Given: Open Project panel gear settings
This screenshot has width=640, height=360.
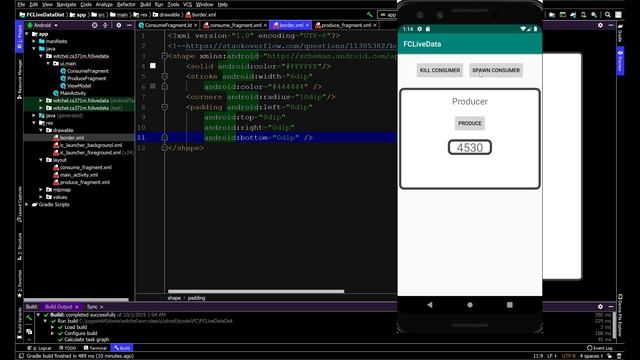Looking at the screenshot, I should coord(119,25).
